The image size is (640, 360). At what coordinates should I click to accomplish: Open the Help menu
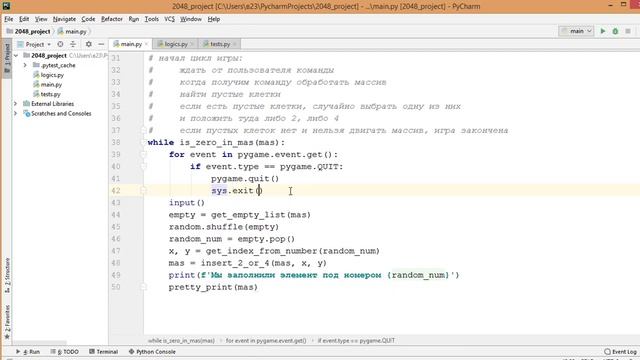tap(213, 19)
